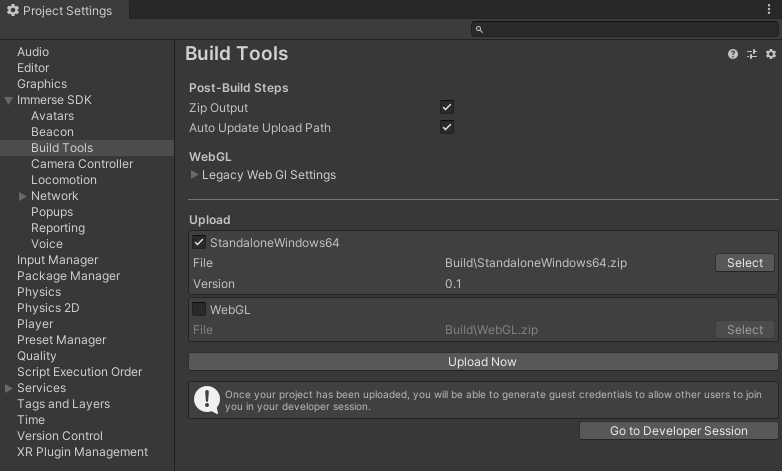Open Input Manager settings
Viewport: 782px width, 471px height.
57,260
